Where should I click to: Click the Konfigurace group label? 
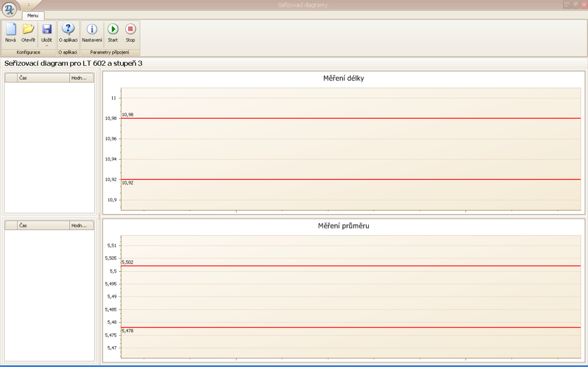point(29,53)
